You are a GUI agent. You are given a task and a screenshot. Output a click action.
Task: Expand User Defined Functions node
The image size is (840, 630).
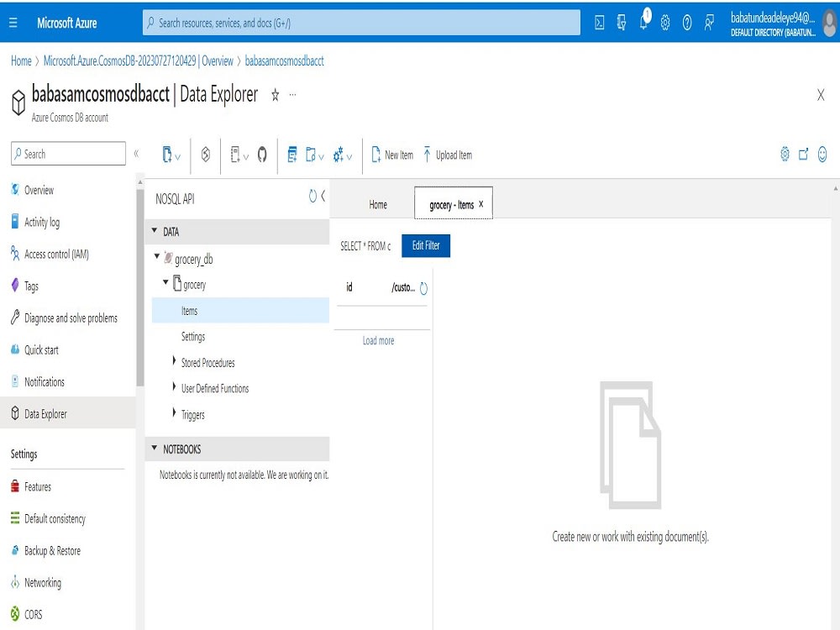(x=174, y=386)
